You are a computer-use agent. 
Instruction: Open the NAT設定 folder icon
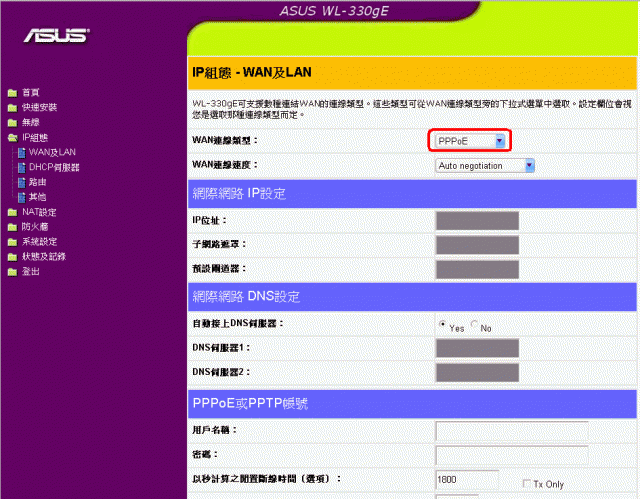point(13,212)
